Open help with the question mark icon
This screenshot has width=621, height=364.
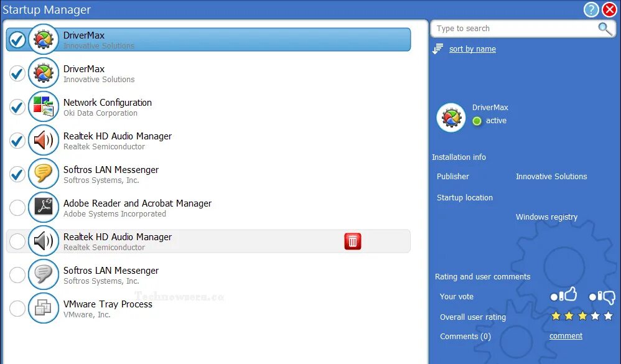tap(591, 9)
